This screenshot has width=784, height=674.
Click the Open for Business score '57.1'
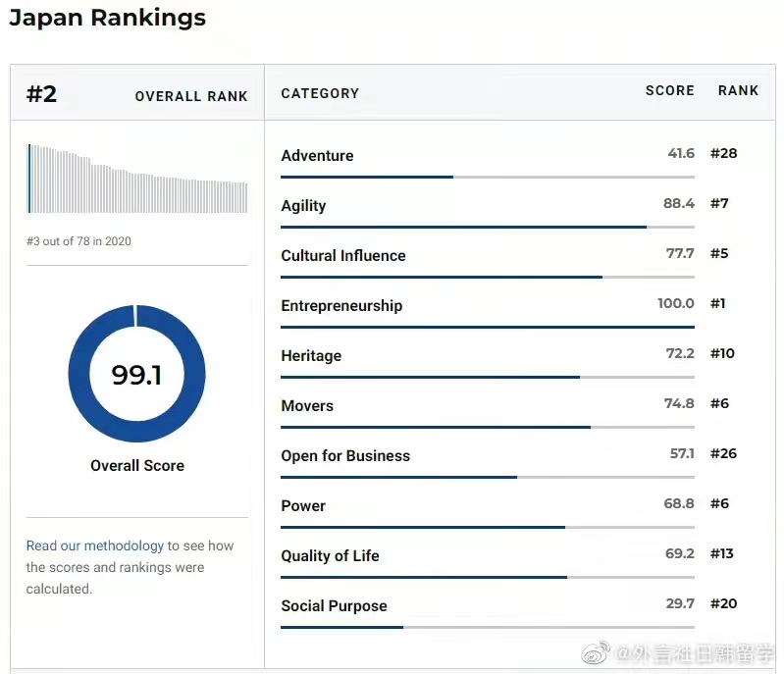682,453
